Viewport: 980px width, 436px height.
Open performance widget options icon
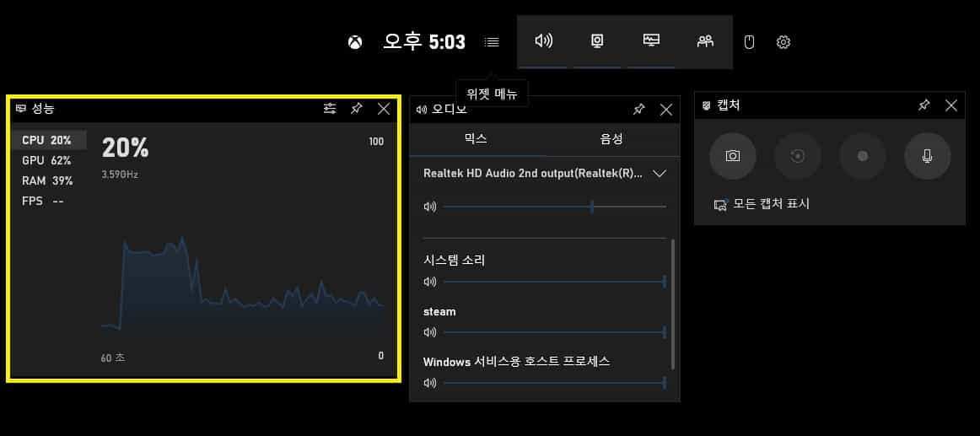pyautogui.click(x=330, y=109)
